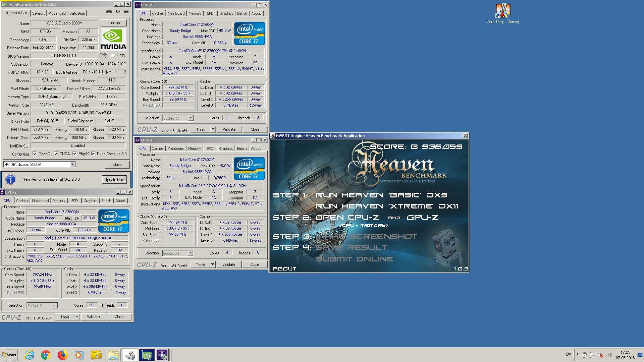The image size is (644, 362).
Task: Open Mainboard tab in CPU-Z showing 797.52 MHz
Action: click(x=176, y=13)
